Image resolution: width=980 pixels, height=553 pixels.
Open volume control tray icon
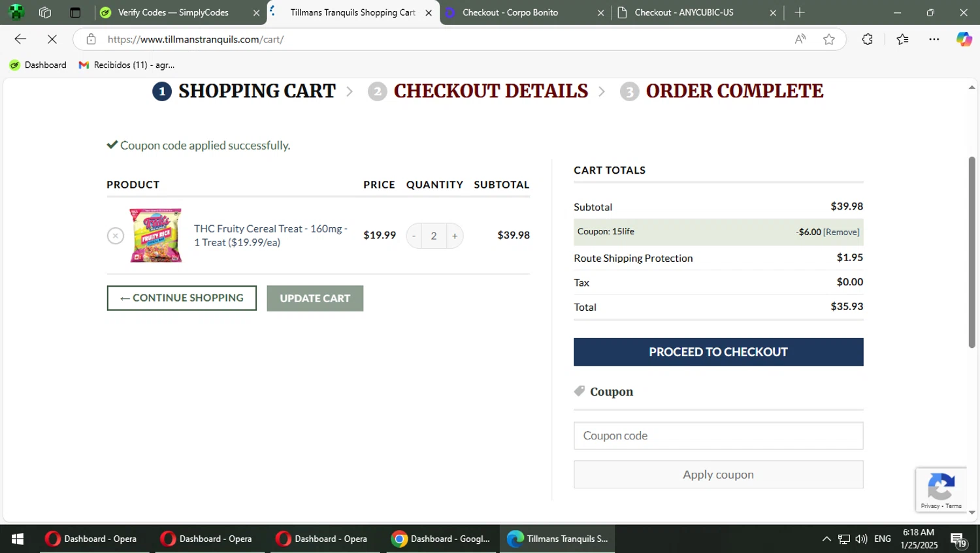click(862, 539)
